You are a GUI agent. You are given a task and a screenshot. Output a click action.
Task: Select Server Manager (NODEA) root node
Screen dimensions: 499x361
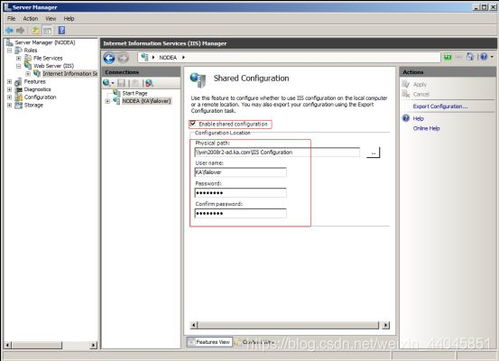click(45, 43)
